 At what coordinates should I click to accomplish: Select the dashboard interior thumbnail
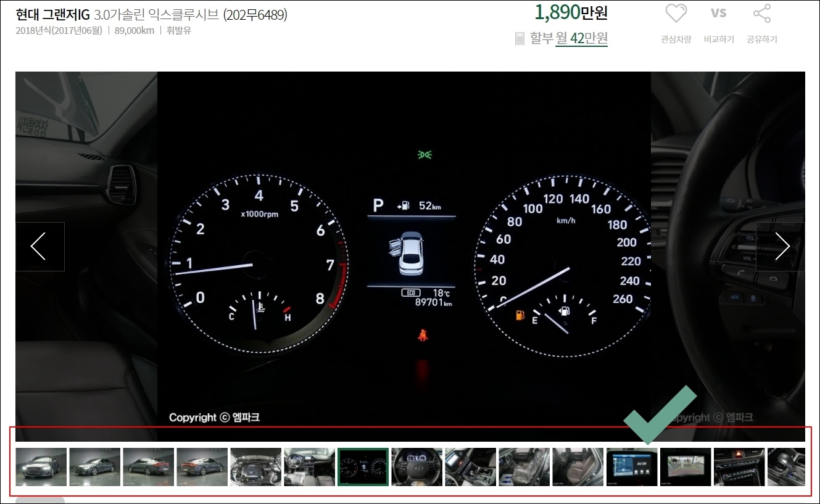pos(310,467)
